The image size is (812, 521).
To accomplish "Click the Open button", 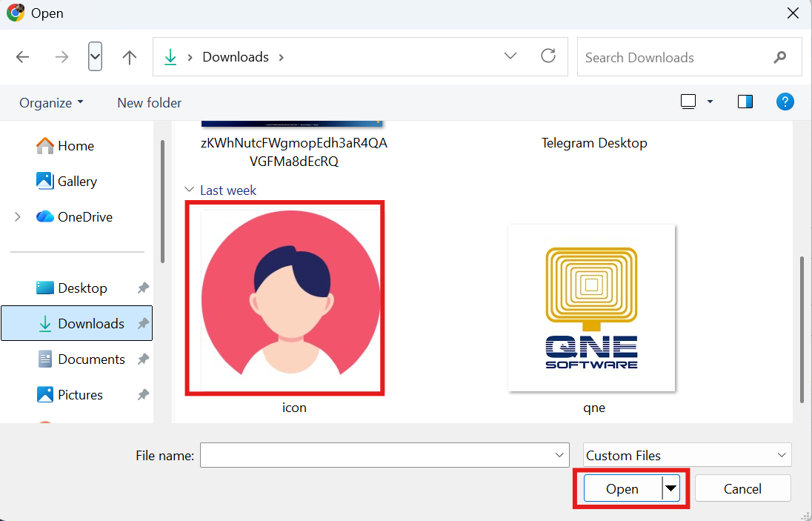I will [622, 488].
